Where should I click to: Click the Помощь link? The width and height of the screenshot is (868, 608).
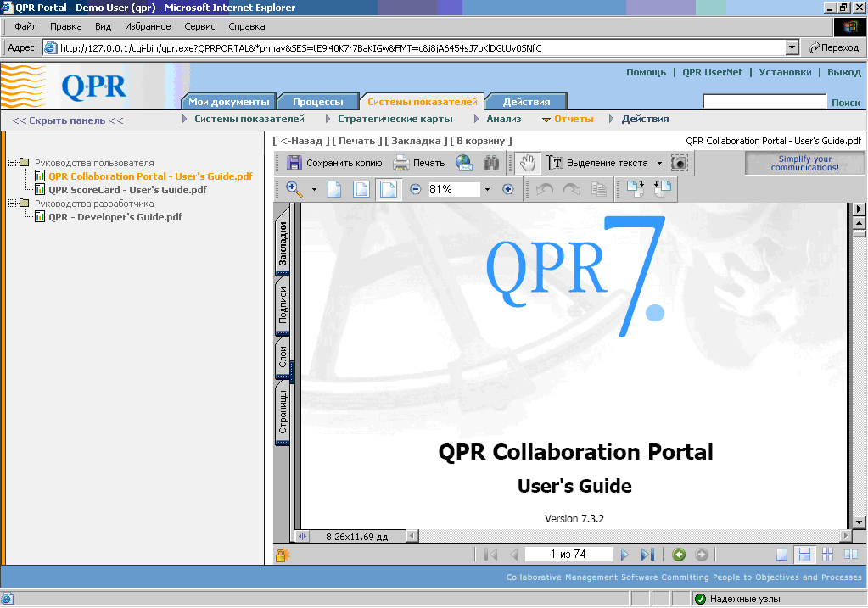coord(646,72)
